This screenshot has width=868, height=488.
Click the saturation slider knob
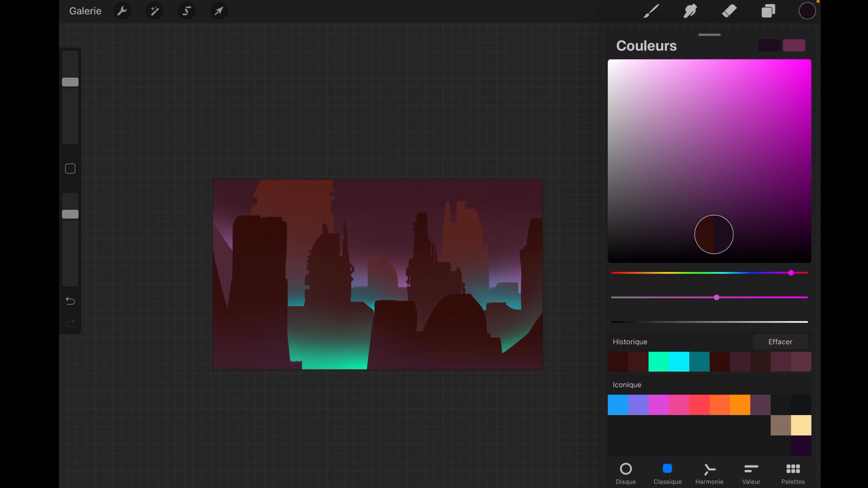[717, 297]
